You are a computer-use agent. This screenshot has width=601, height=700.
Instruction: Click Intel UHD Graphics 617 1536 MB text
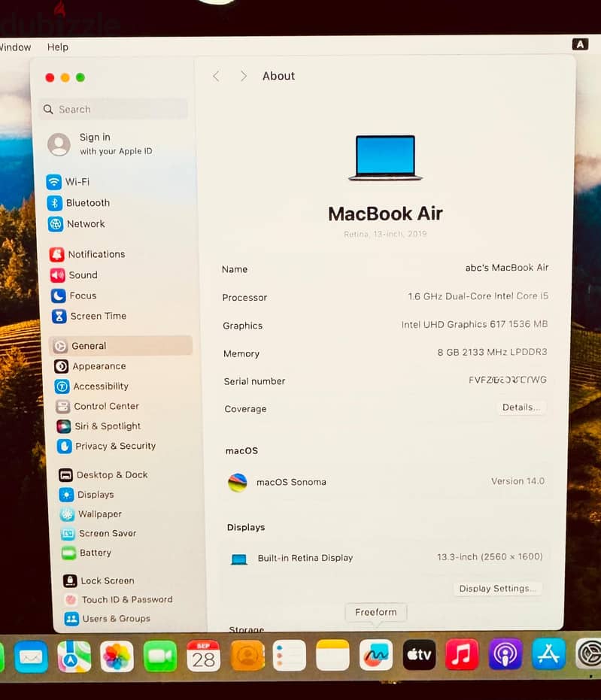474,324
